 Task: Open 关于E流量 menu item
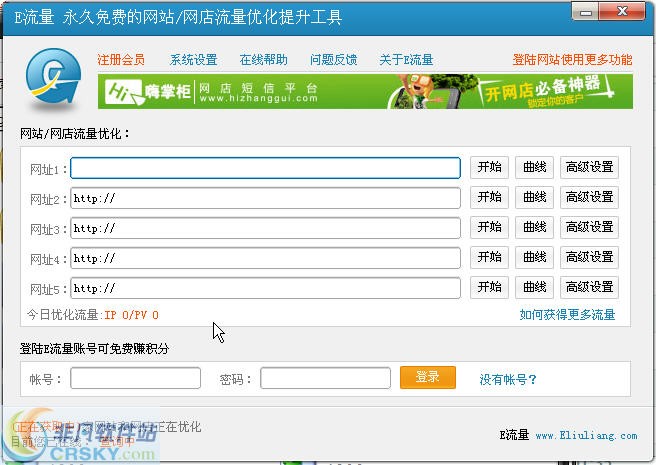tap(406, 60)
